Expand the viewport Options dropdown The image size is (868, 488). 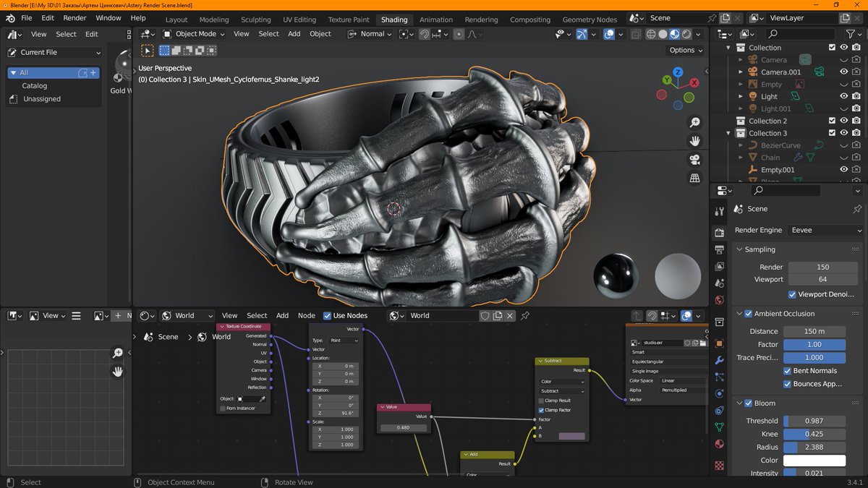pyautogui.click(x=686, y=51)
